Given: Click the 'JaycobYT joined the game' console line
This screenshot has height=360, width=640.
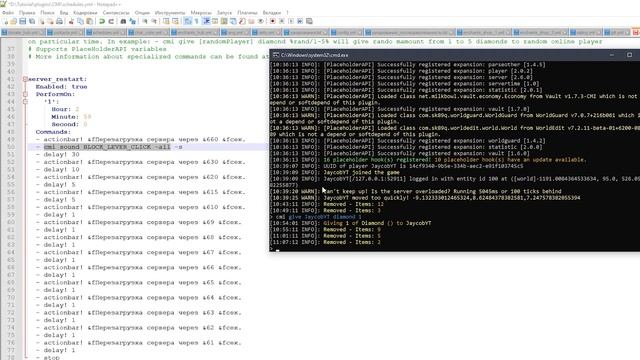Looking at the screenshot, I should point(335,172).
